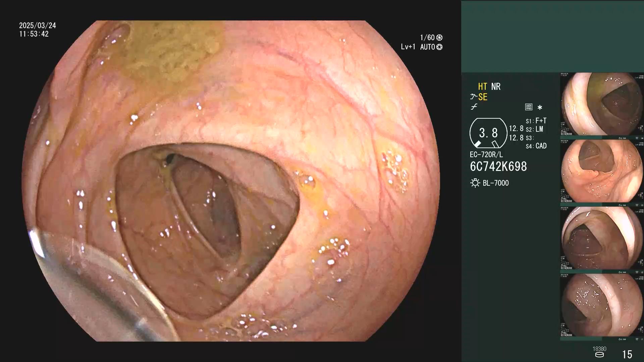Click the 2025/03/24 date stamp
The image size is (644, 362).
click(38, 25)
